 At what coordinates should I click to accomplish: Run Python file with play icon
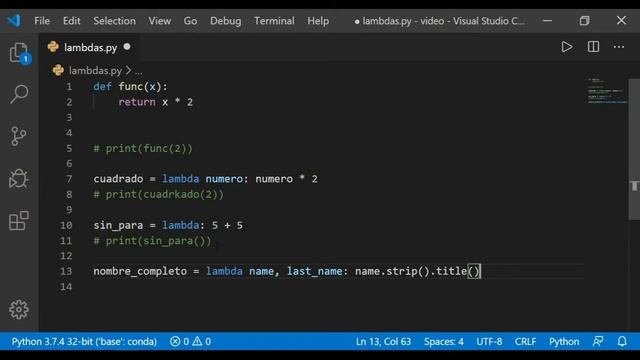[x=567, y=47]
